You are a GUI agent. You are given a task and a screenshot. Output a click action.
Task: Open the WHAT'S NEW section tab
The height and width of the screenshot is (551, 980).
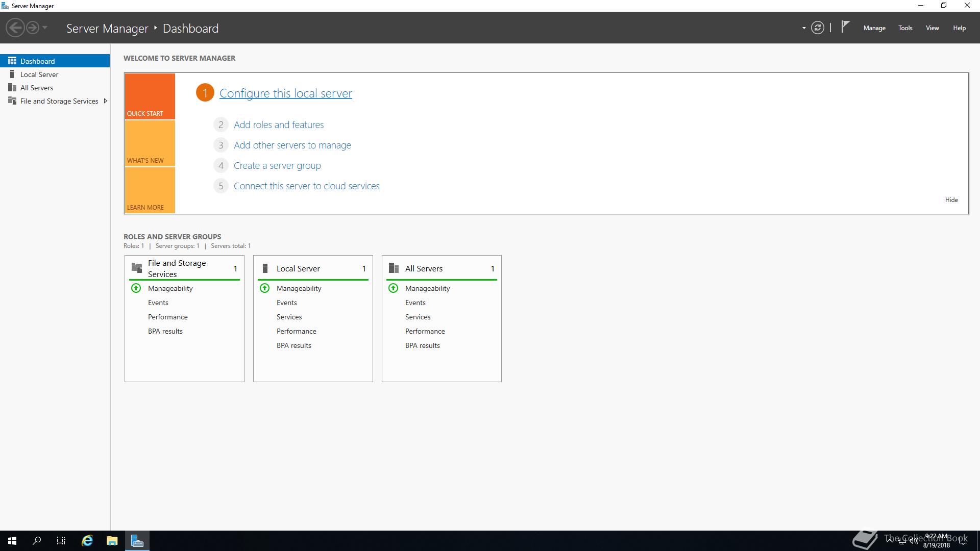click(x=150, y=144)
